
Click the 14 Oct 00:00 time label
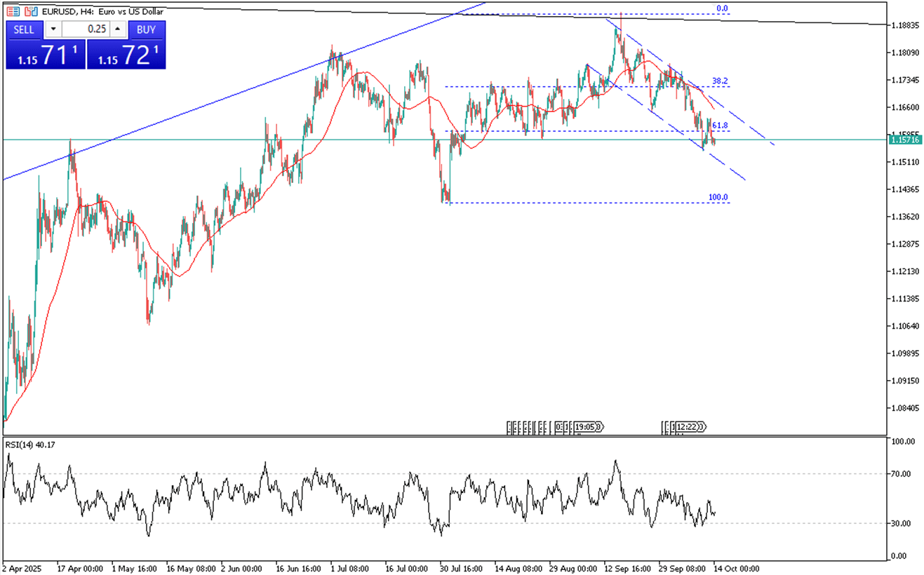(x=735, y=568)
